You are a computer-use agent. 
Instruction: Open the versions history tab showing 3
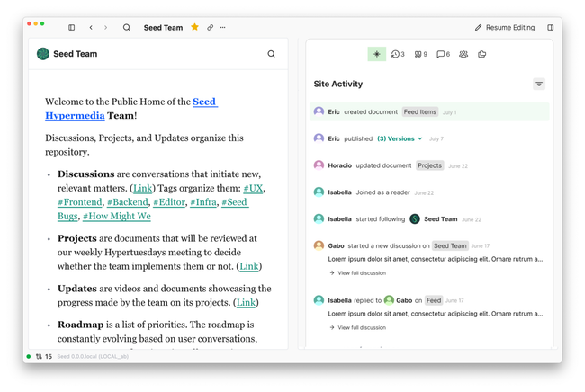(398, 54)
